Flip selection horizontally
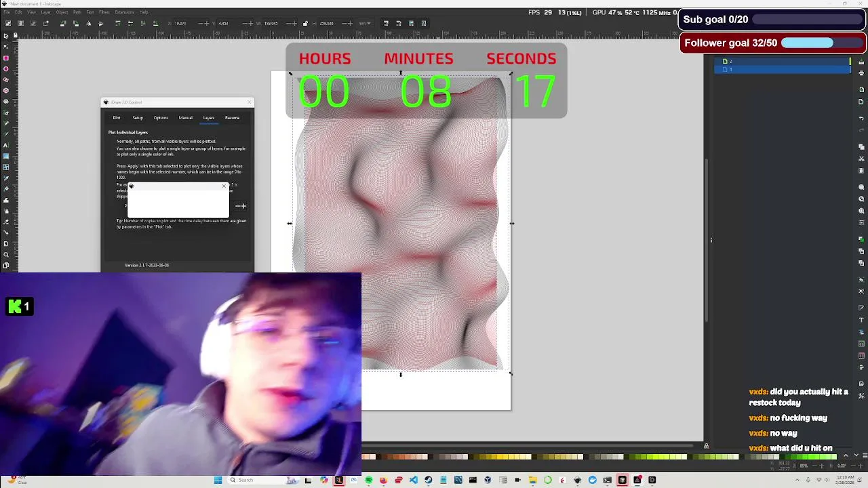The height and width of the screenshot is (488, 868). pyautogui.click(x=88, y=23)
